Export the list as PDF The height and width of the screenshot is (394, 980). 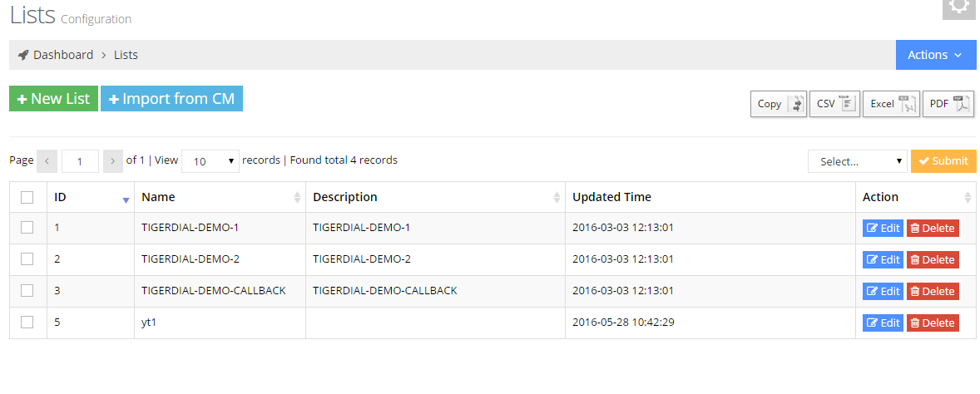click(x=948, y=104)
